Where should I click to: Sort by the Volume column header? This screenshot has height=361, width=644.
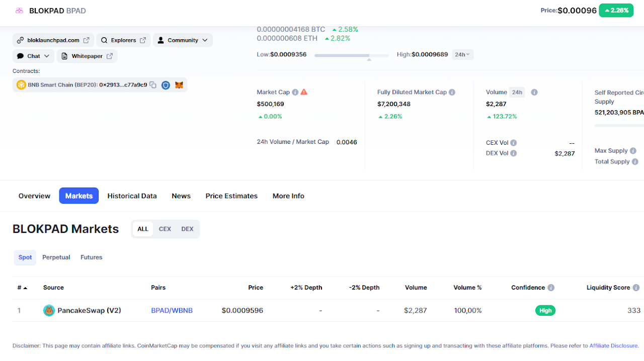(x=416, y=288)
